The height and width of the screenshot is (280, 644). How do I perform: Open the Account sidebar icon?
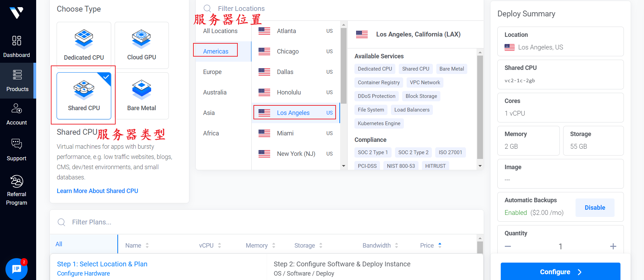pyautogui.click(x=17, y=108)
